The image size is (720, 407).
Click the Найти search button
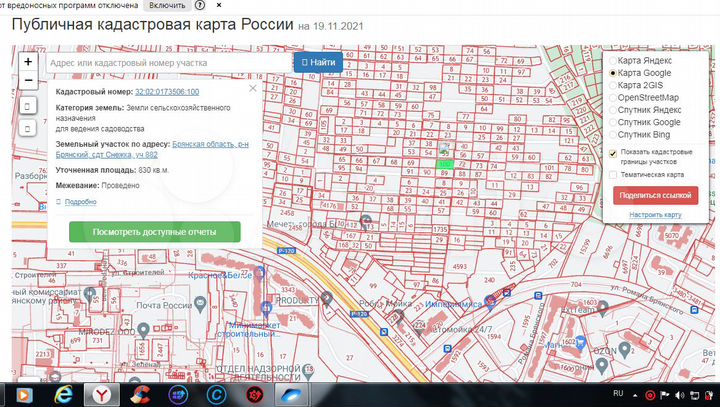[x=318, y=62]
